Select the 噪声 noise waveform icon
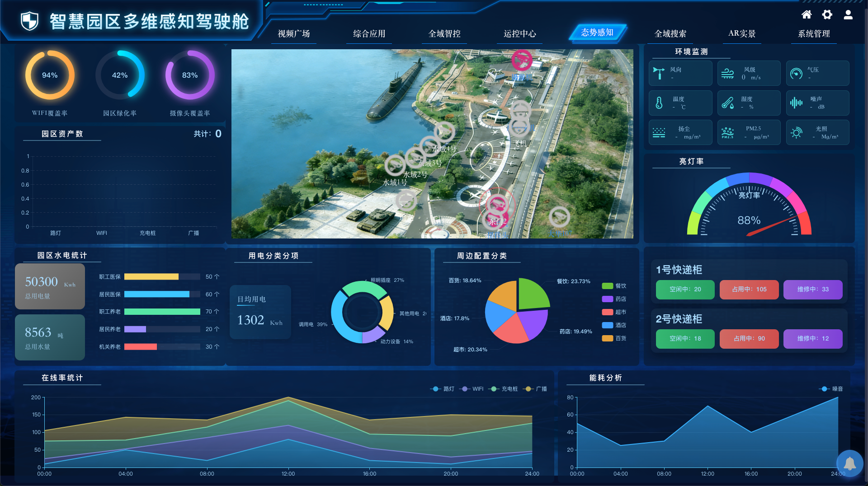 (x=796, y=103)
